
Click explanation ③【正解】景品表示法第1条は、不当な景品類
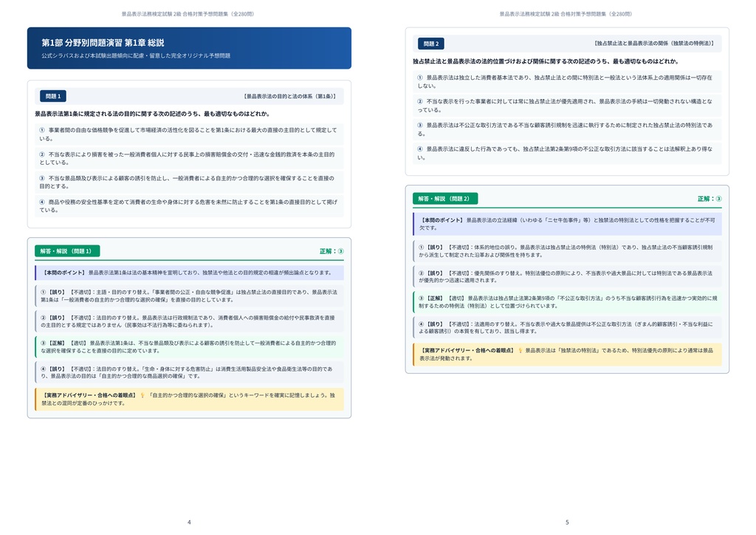189,347
